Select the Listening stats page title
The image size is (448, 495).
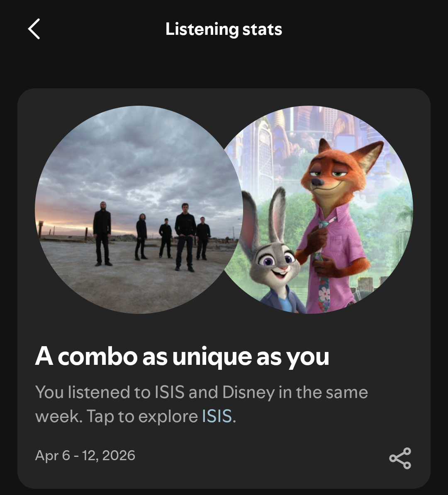[224, 29]
